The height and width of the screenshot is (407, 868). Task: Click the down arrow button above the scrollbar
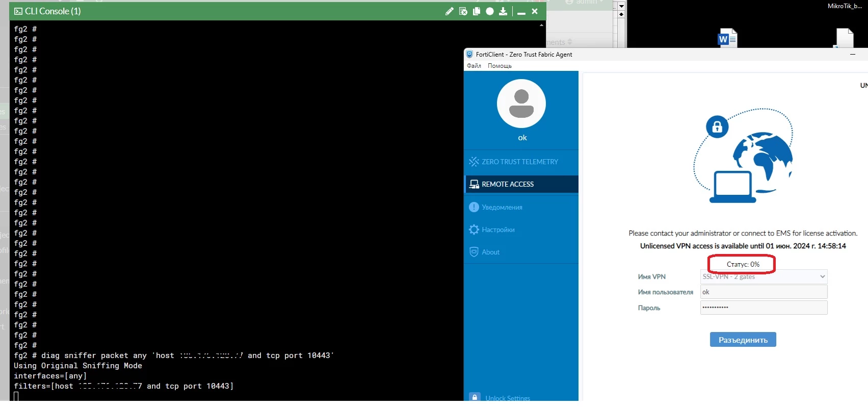[621, 6]
